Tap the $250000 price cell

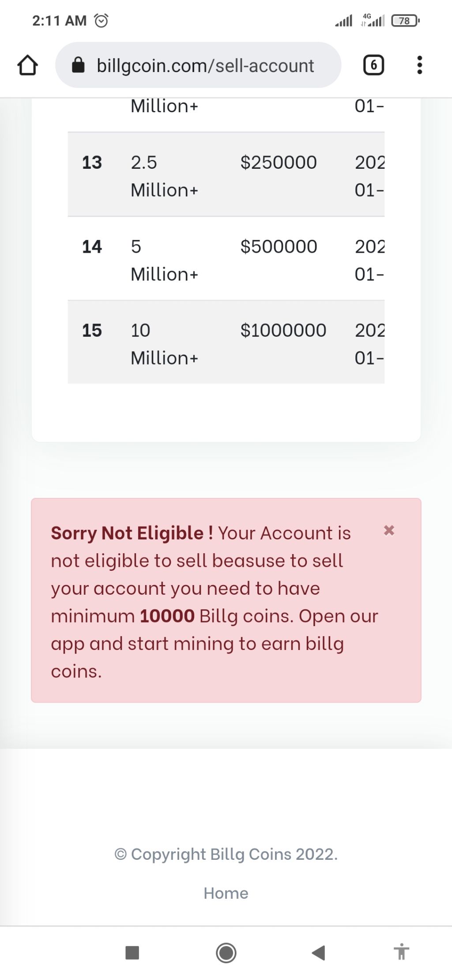(279, 163)
